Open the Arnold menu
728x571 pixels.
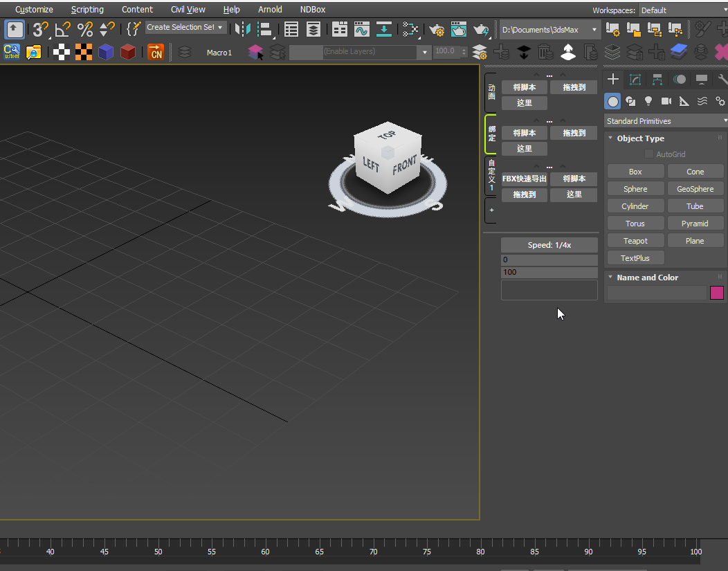pos(270,9)
